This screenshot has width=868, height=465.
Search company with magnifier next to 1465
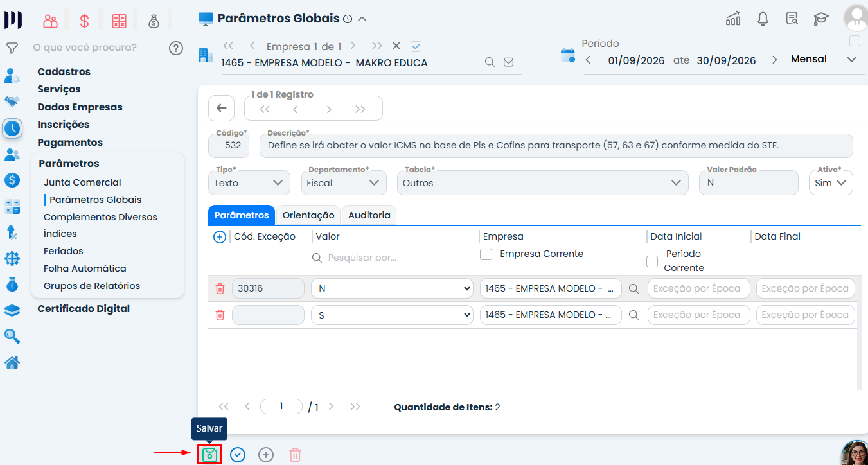click(x=490, y=62)
